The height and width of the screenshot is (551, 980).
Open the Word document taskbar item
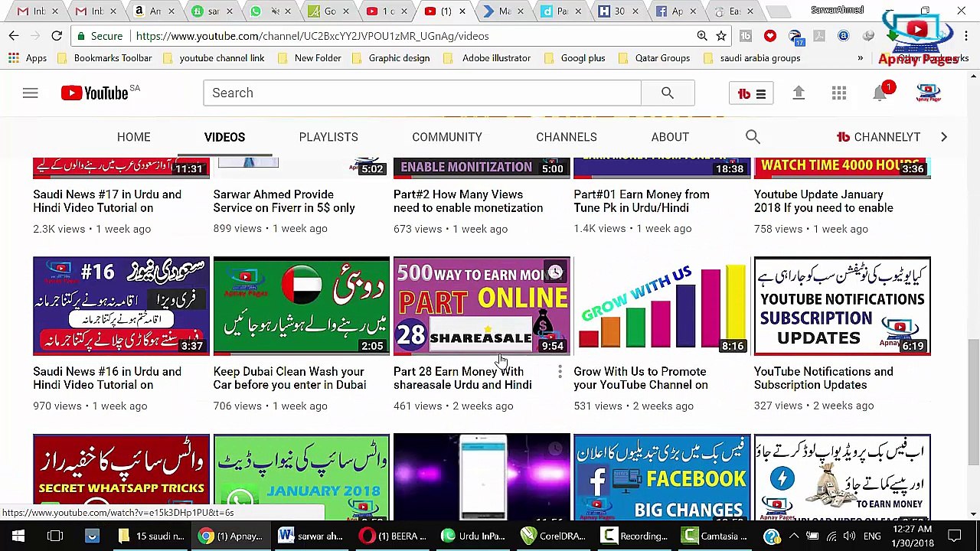310,536
